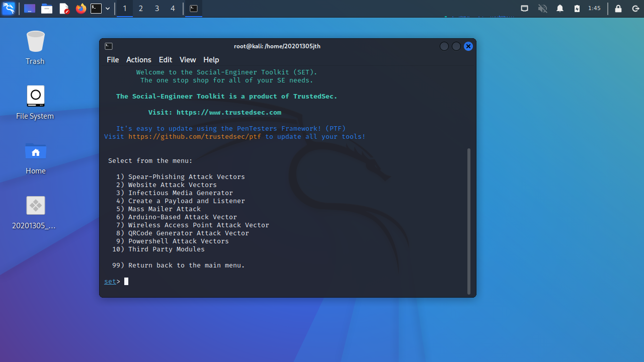This screenshot has height=362, width=644.
Task: Open the View menu in terminal
Action: [188, 60]
